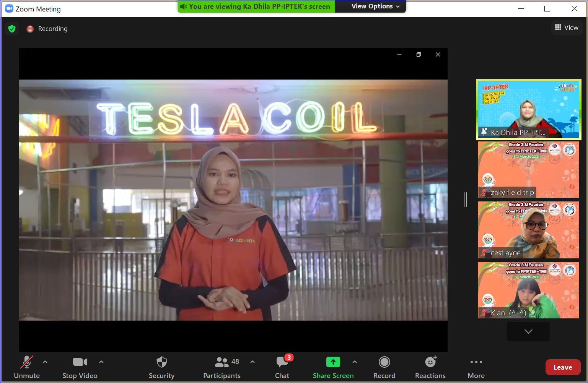
Task: Close the shared screen inner window
Action: click(438, 55)
